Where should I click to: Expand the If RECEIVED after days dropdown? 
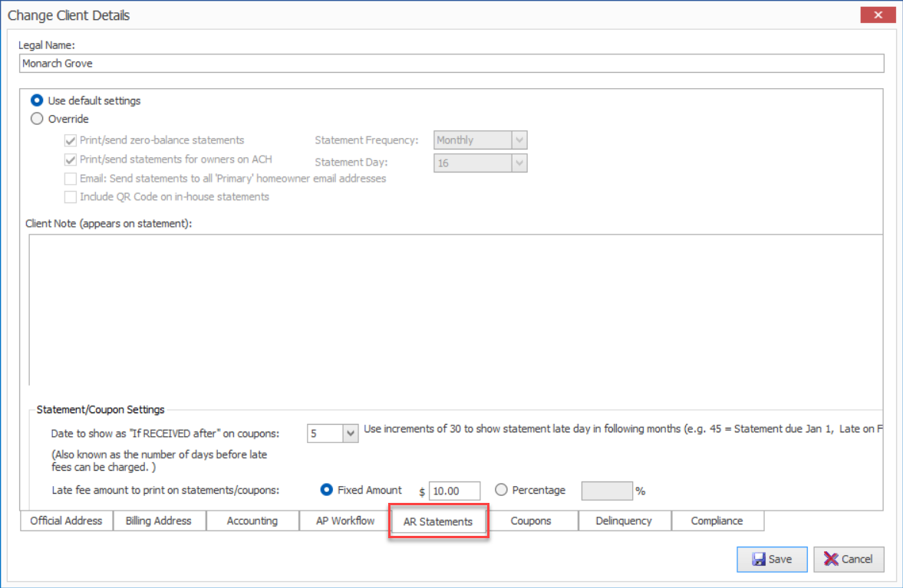350,434
